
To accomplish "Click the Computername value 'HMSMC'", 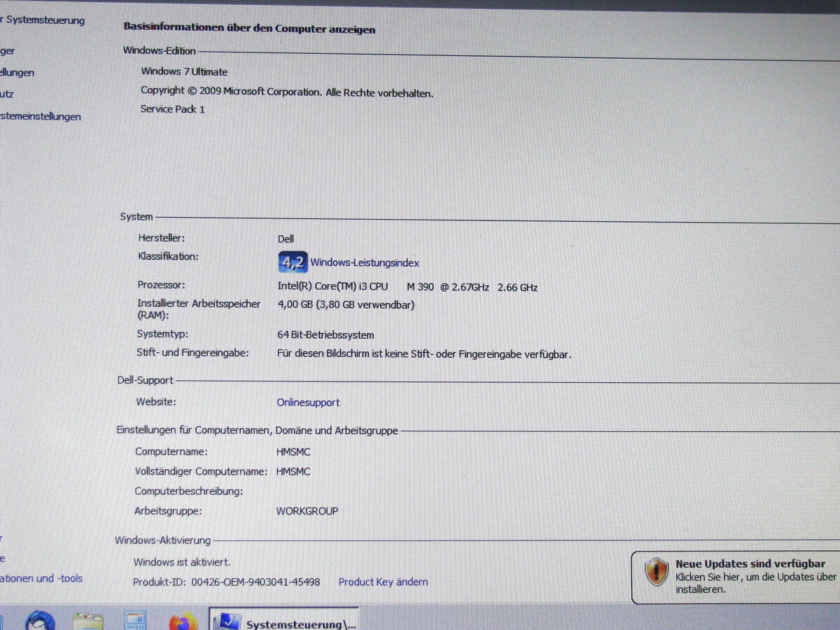I will [293, 452].
